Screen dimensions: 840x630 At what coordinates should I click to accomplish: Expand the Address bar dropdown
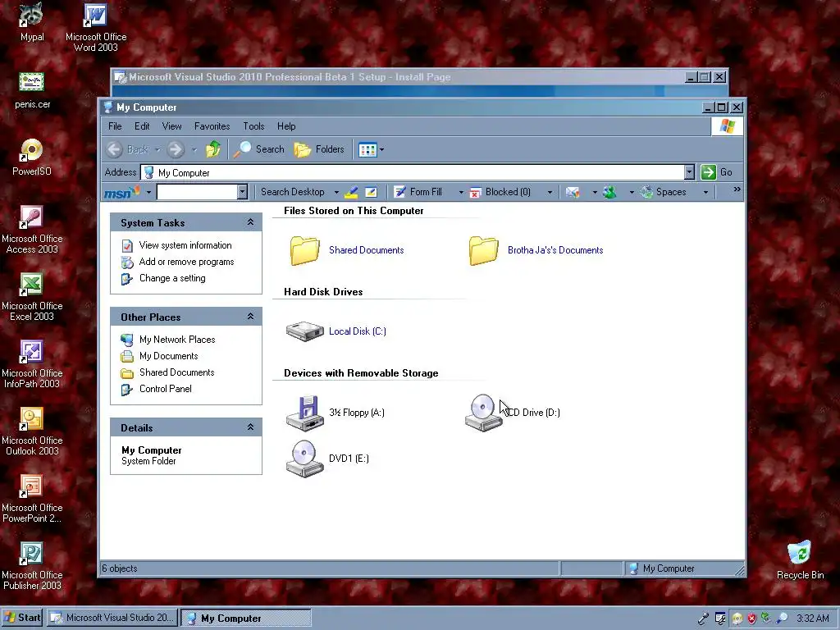[x=689, y=172]
